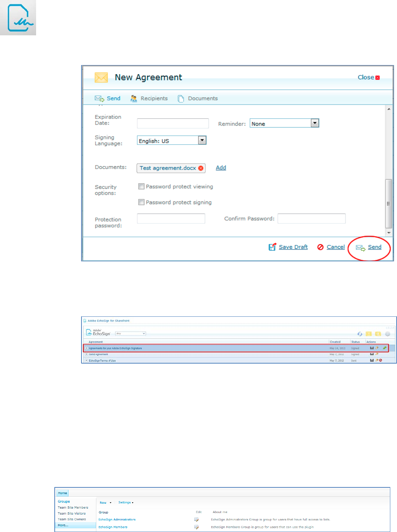Viewport: 397px width, 532px height.
Task: Open the New dropdown menu in Groups
Action: (x=106, y=503)
